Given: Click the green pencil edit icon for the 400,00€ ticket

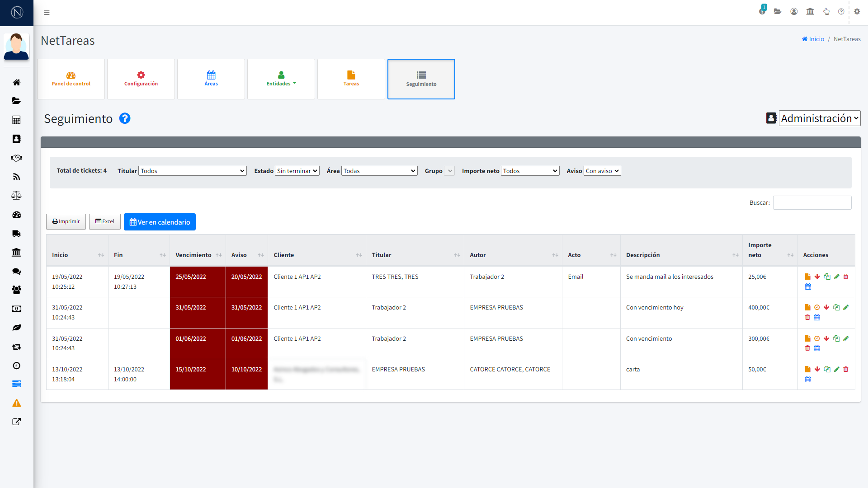Looking at the screenshot, I should coord(846,307).
